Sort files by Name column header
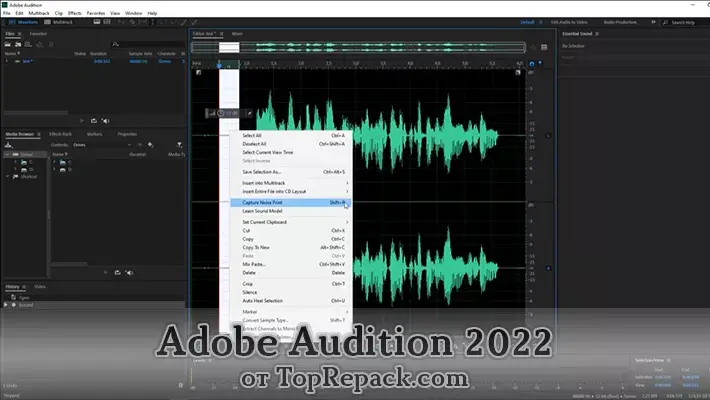The width and height of the screenshot is (710, 400). (x=12, y=53)
